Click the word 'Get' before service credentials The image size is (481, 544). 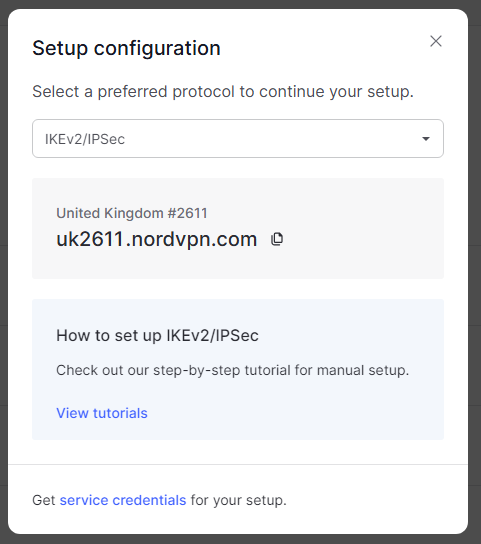[x=44, y=500]
